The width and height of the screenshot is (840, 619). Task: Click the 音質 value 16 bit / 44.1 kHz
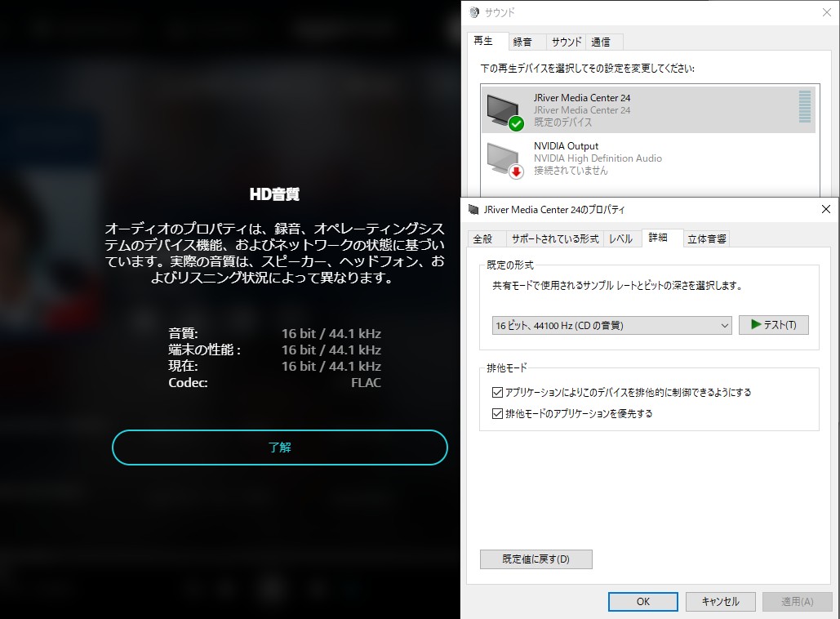pyautogui.click(x=331, y=334)
